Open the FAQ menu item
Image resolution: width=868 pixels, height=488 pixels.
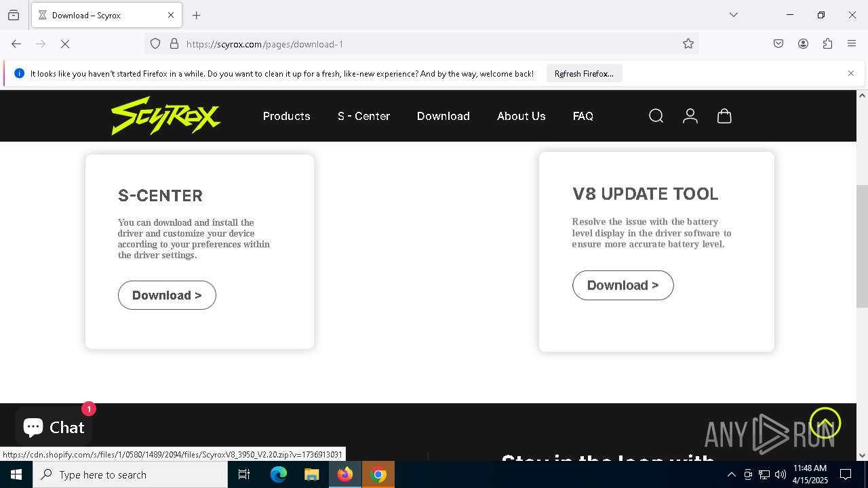pos(583,117)
